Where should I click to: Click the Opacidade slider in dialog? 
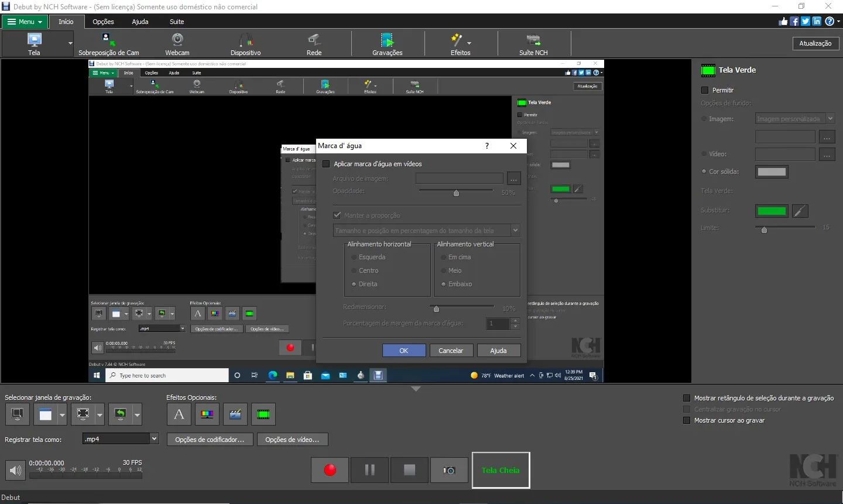[456, 192]
